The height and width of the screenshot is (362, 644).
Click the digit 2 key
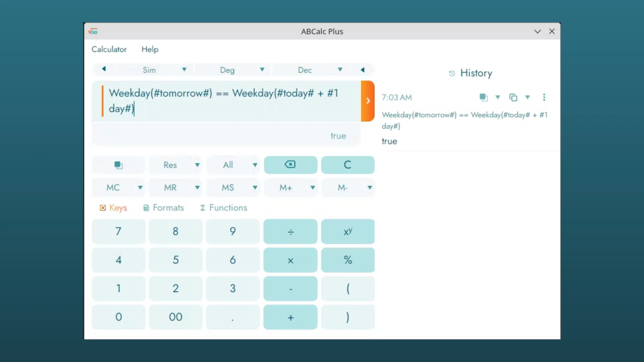coord(176,288)
